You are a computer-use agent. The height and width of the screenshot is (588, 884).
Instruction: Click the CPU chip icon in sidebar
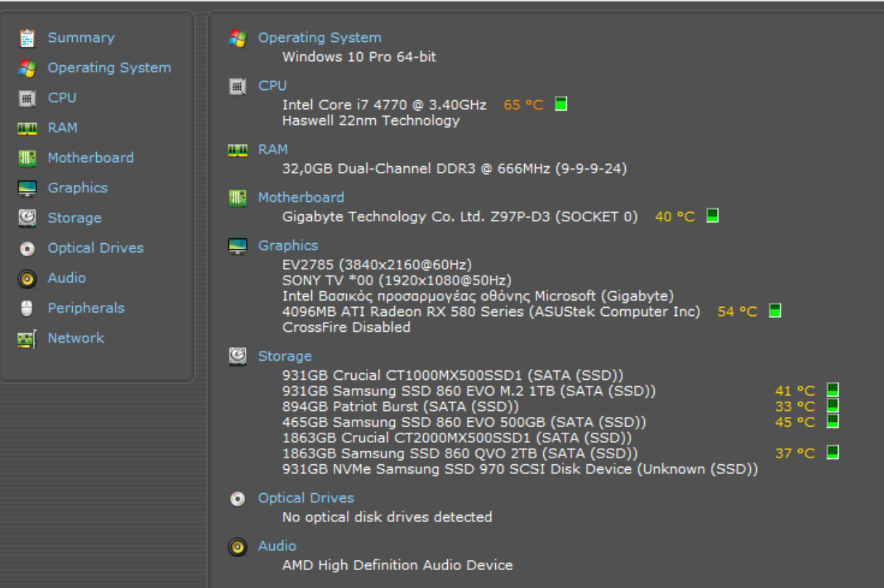27,98
